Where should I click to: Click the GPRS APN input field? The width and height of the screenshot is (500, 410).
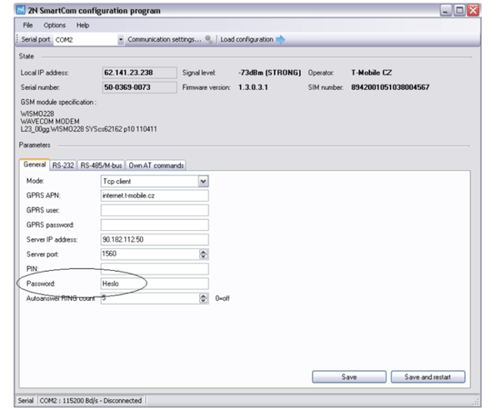155,196
